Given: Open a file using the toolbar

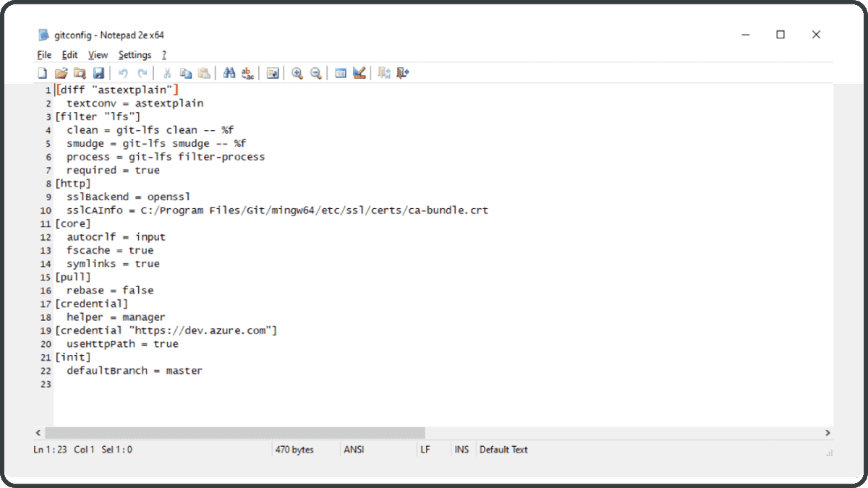Looking at the screenshot, I should click(x=61, y=72).
